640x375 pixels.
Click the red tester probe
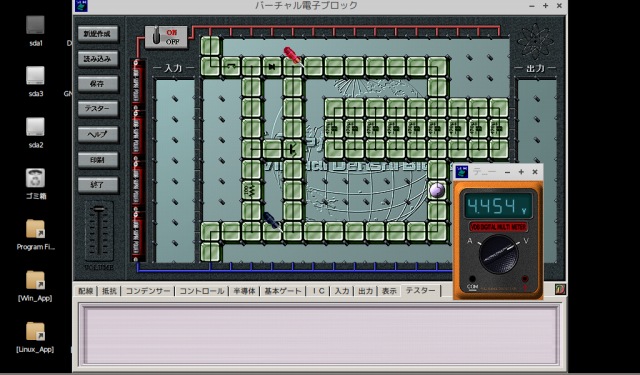point(293,55)
